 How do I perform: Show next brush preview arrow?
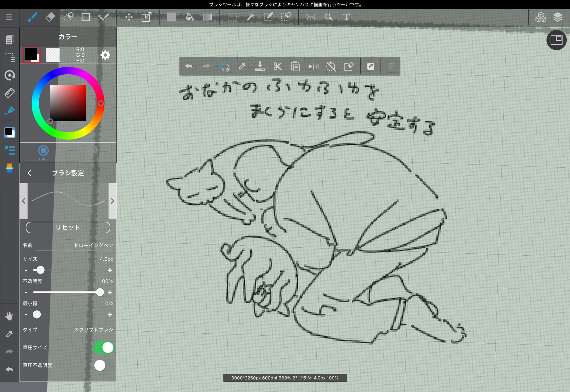pos(112,201)
